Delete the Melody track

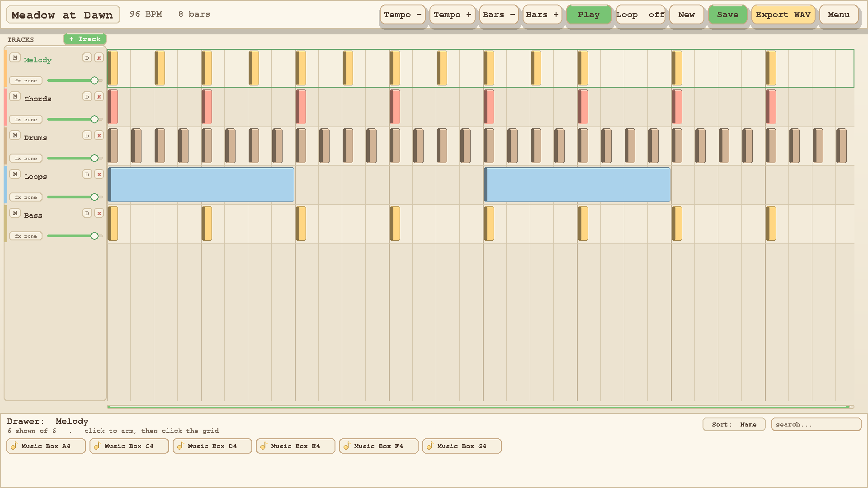coord(99,58)
